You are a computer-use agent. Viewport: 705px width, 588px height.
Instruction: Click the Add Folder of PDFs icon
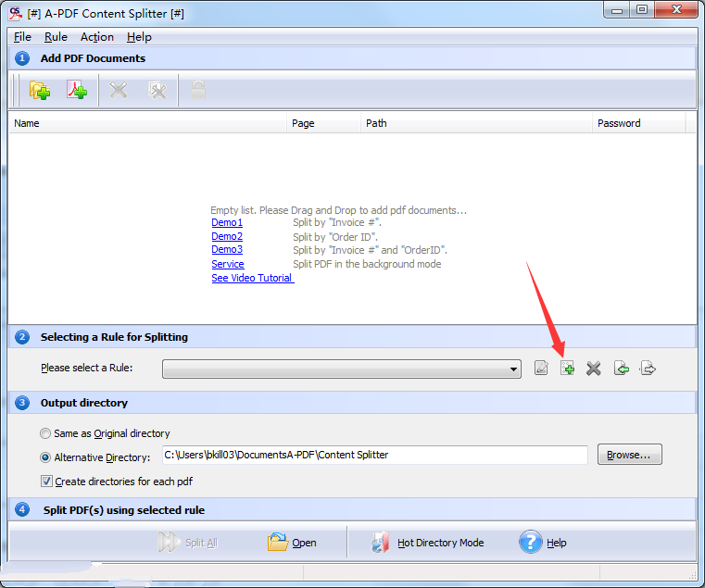click(x=40, y=90)
